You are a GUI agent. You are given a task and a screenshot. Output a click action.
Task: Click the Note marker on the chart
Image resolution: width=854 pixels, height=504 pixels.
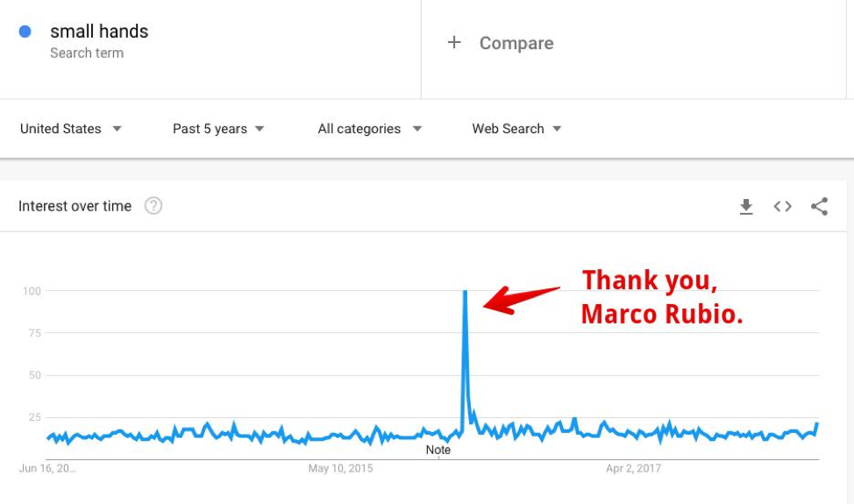pos(438,450)
